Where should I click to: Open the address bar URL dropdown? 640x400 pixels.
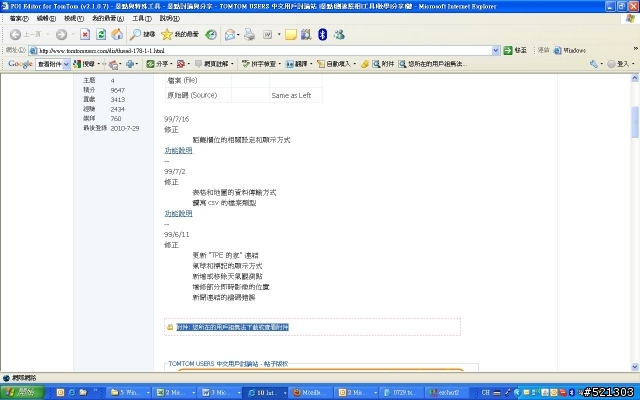pyautogui.click(x=496, y=51)
